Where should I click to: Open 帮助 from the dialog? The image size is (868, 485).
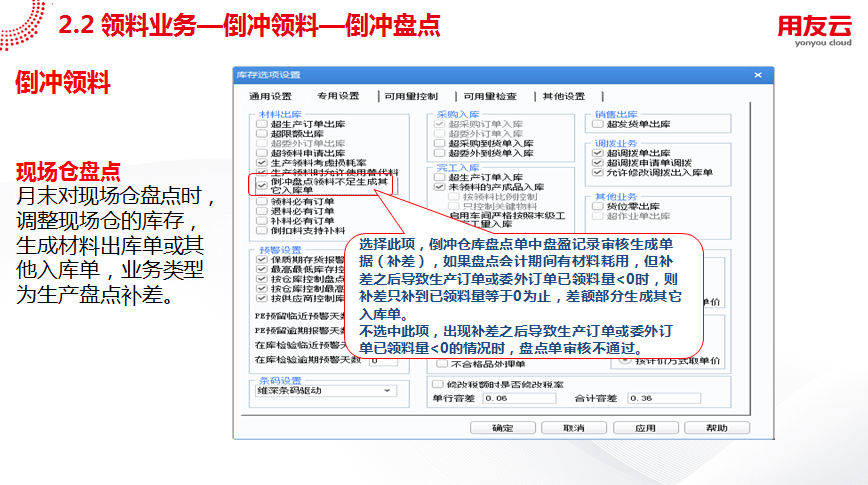pyautogui.click(x=717, y=427)
